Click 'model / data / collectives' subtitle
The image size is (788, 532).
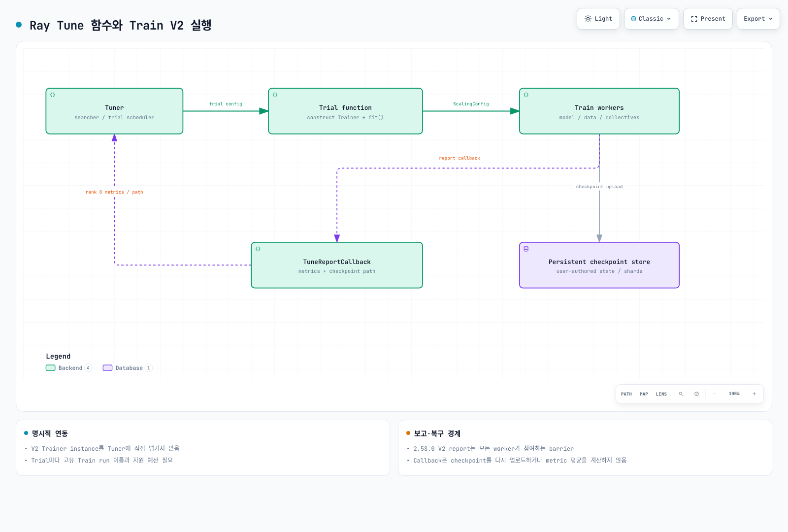599,118
